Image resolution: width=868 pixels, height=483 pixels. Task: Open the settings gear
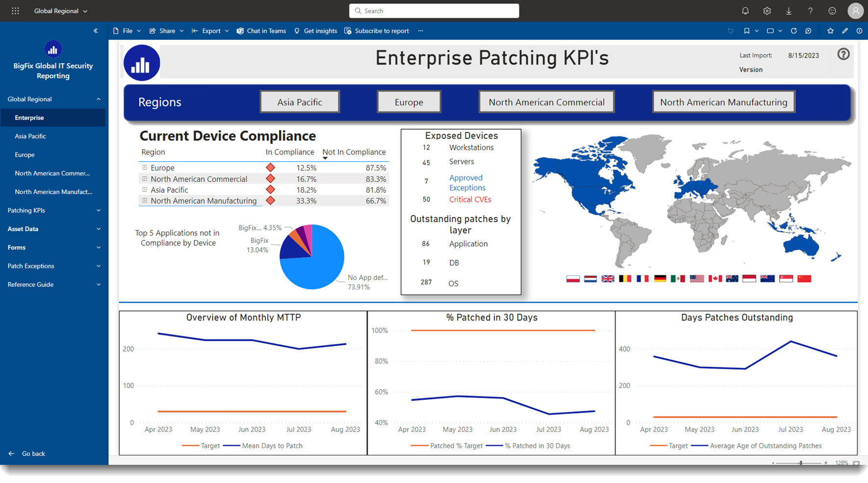(x=767, y=11)
